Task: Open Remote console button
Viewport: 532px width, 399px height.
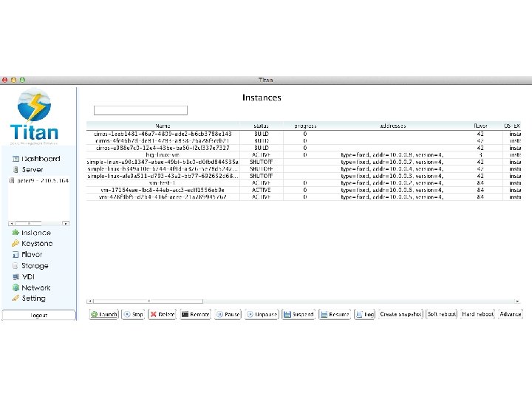Action: (195, 314)
